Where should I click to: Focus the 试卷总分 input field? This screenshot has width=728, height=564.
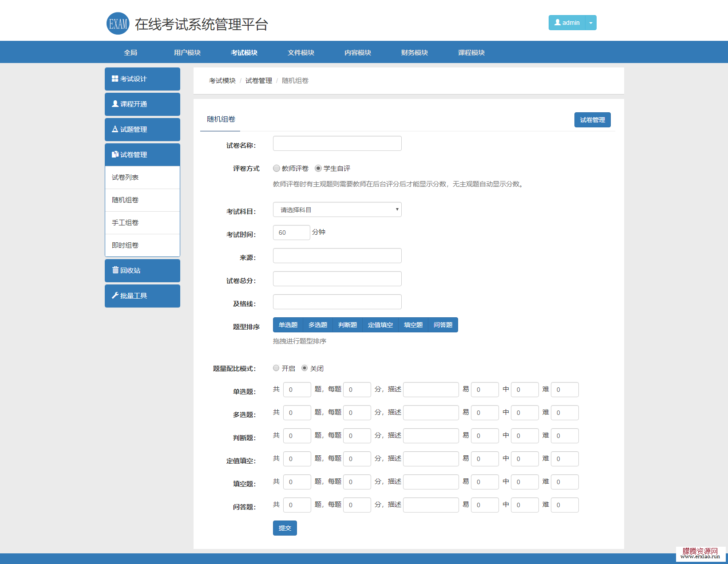337,279
